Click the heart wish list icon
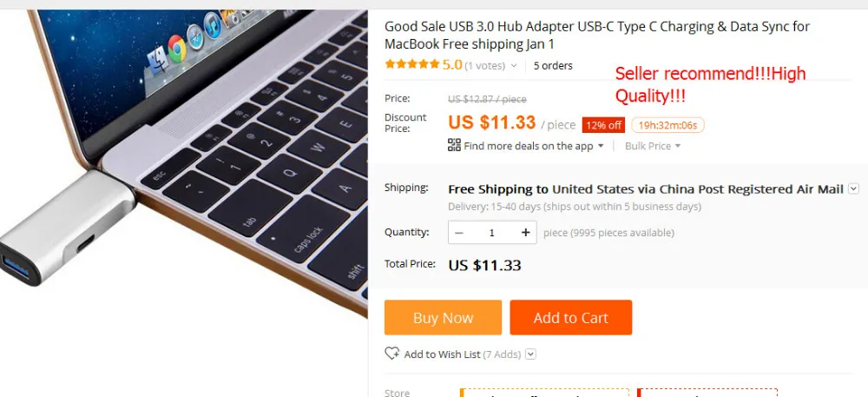The image size is (868, 397). [x=392, y=354]
